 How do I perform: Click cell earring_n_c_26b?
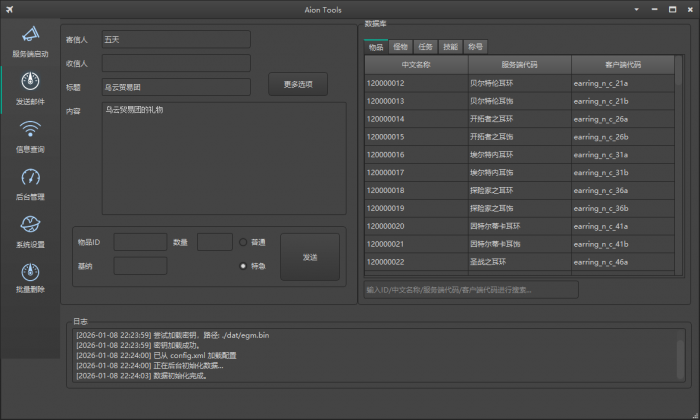[623, 137]
